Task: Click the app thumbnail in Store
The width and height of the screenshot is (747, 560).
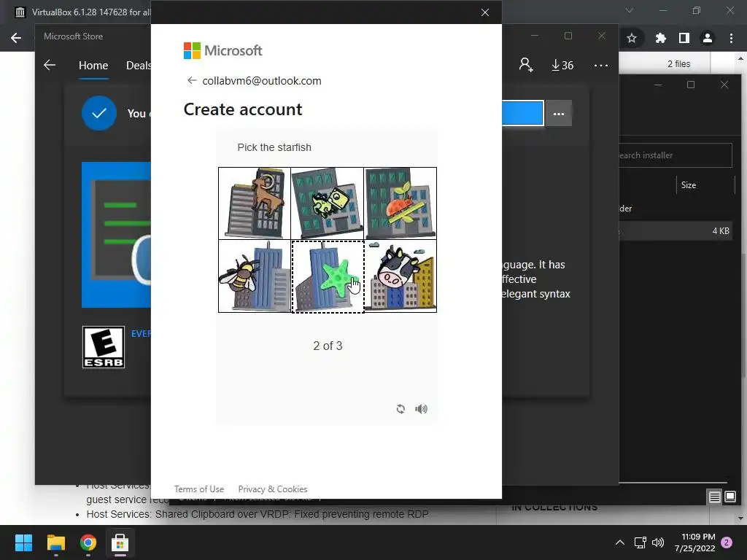Action: coord(116,235)
